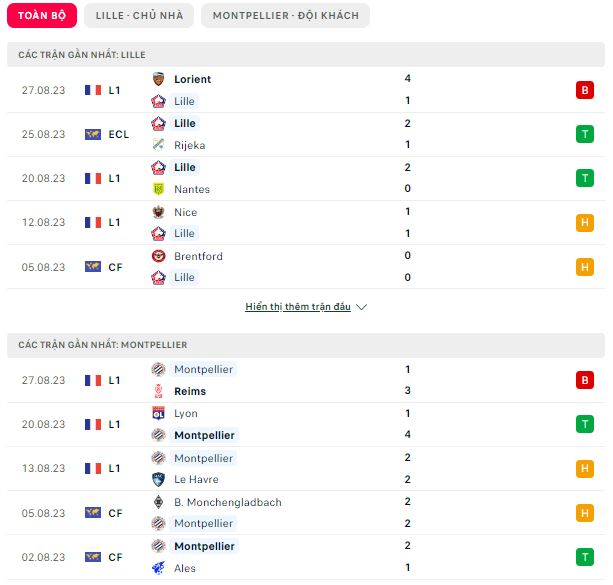Click the Le Havre team crest
613x585 pixels.
(158, 479)
